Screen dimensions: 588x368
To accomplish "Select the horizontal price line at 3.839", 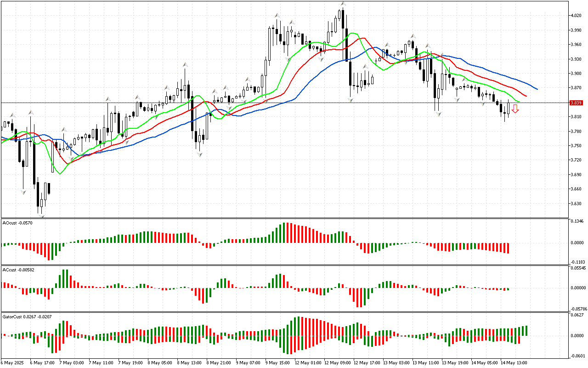I will pyautogui.click(x=276, y=103).
